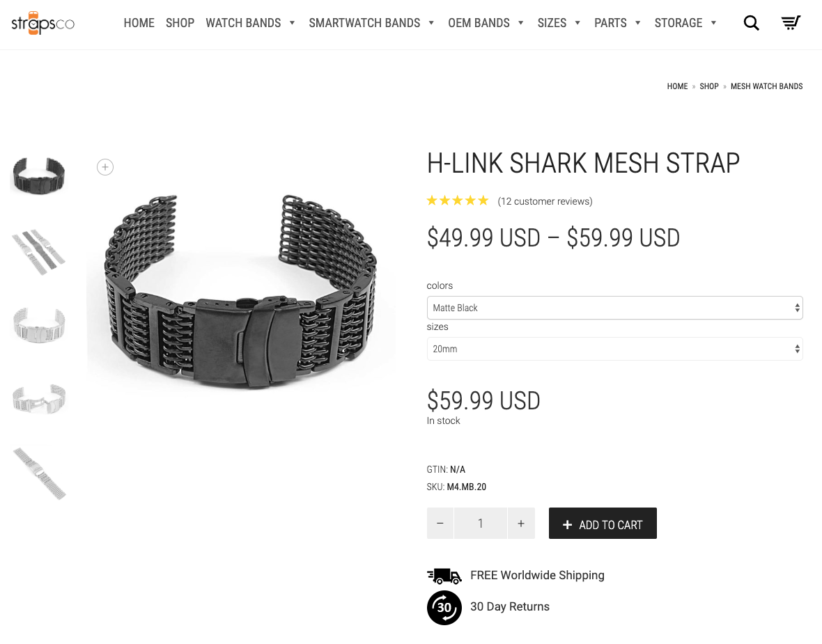Select the black mesh strap thumbnail

click(38, 175)
